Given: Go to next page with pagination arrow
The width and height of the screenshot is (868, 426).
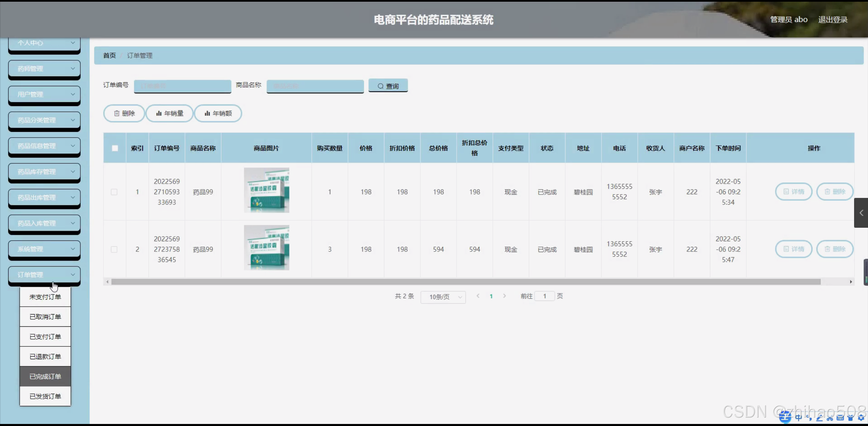Looking at the screenshot, I should point(504,296).
